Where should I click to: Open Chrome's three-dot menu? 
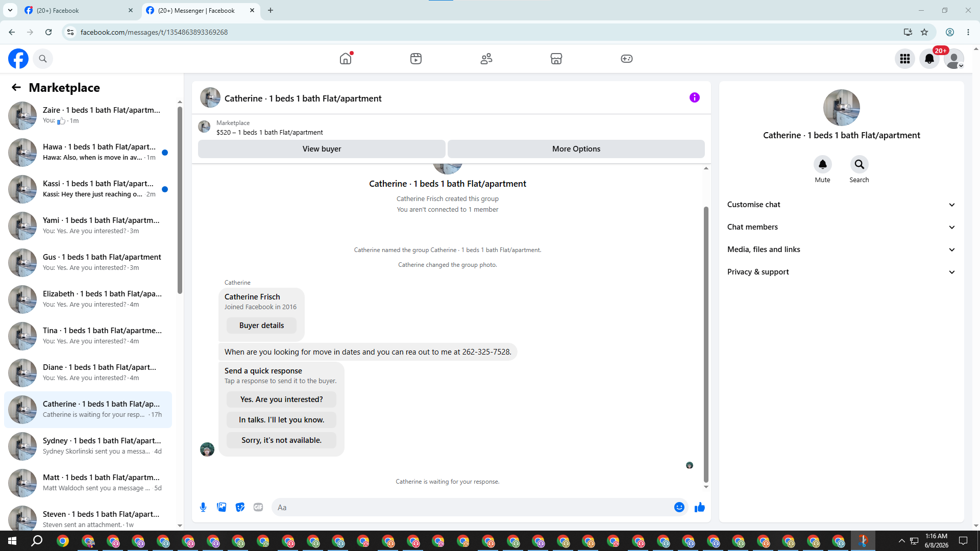968,32
